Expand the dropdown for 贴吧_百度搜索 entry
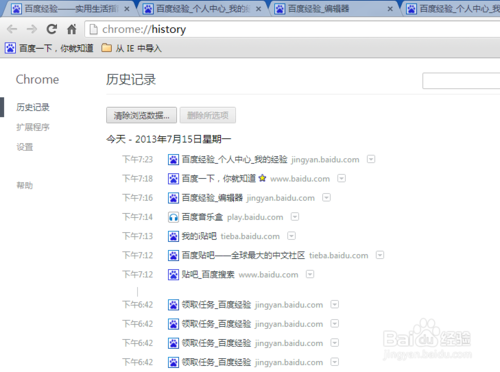 [x=310, y=274]
